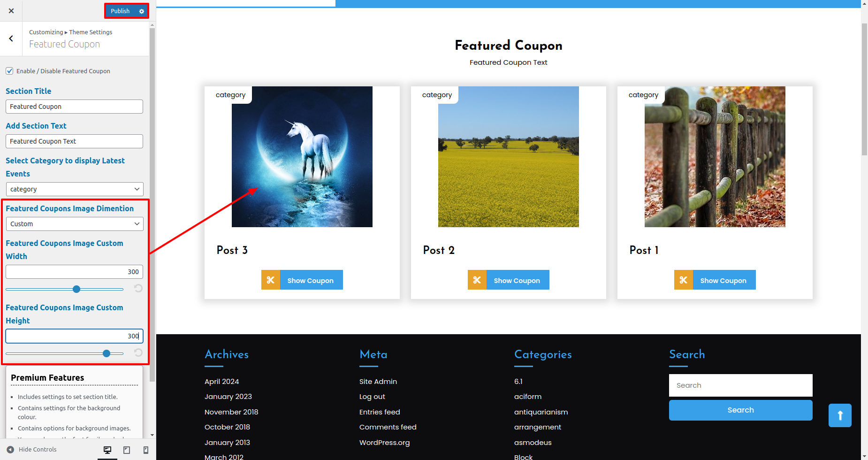Click the Custom Width number field
Viewport: 868px width, 460px height.
pyautogui.click(x=74, y=272)
